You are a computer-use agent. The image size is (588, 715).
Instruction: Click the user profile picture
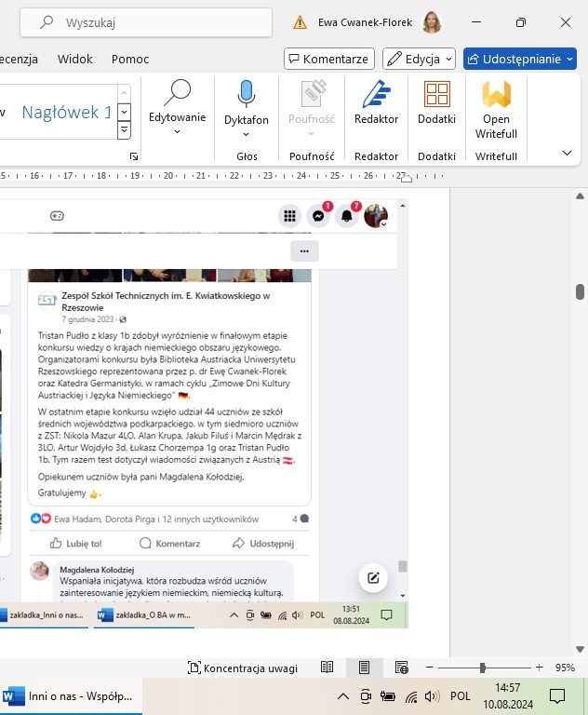click(x=432, y=22)
